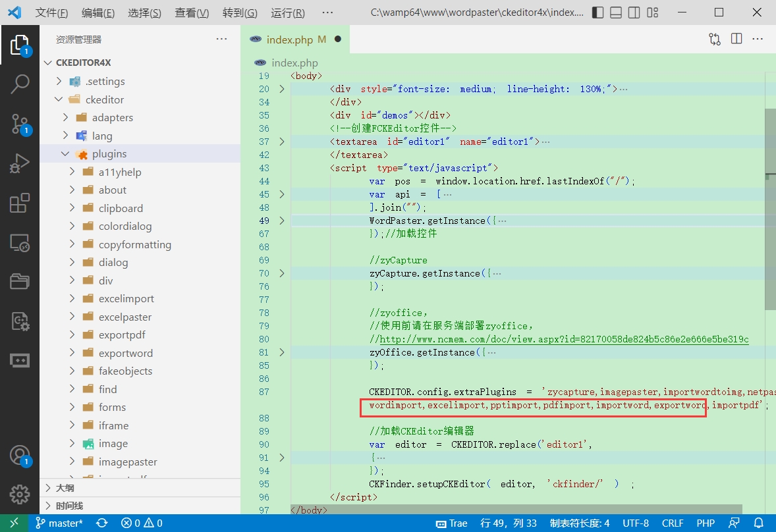Open the Extensions view icon
776x532 pixels.
click(20, 203)
